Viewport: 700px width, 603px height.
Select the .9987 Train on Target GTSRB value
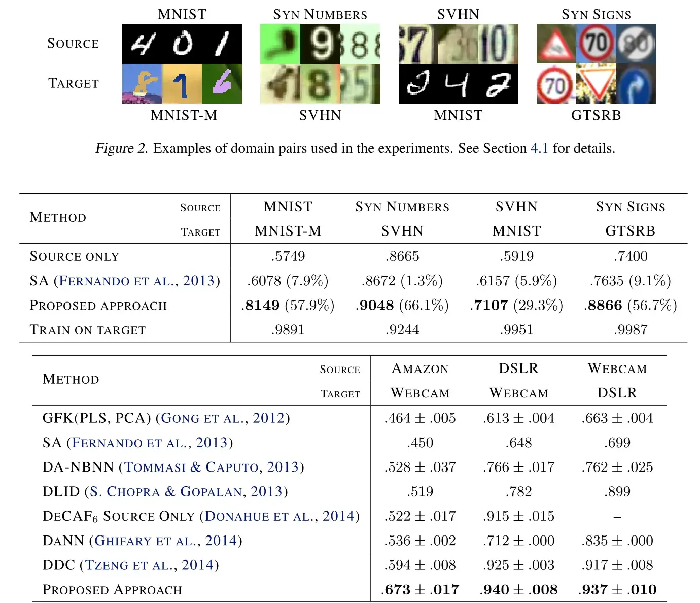[631, 330]
